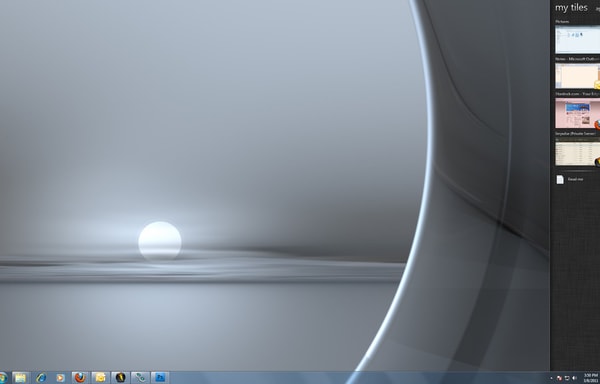The height and width of the screenshot is (384, 600).
Task: Open the taskbar clock and date
Action: click(592, 378)
